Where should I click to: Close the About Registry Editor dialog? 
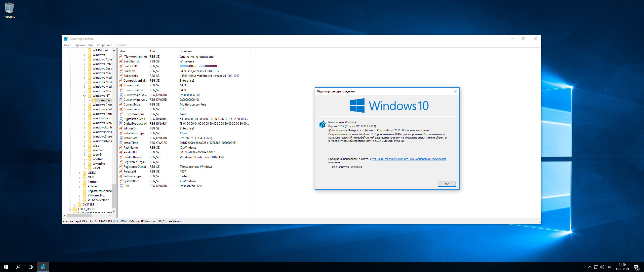tap(455, 91)
